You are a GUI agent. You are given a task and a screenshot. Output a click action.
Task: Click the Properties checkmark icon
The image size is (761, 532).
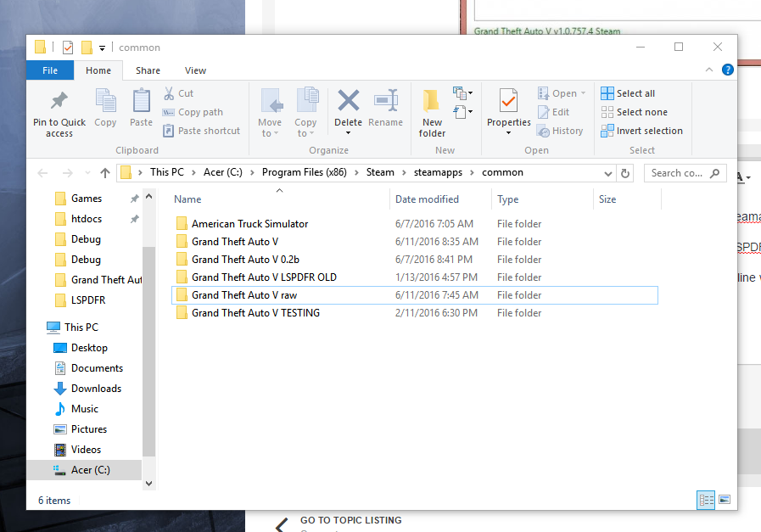click(x=509, y=100)
